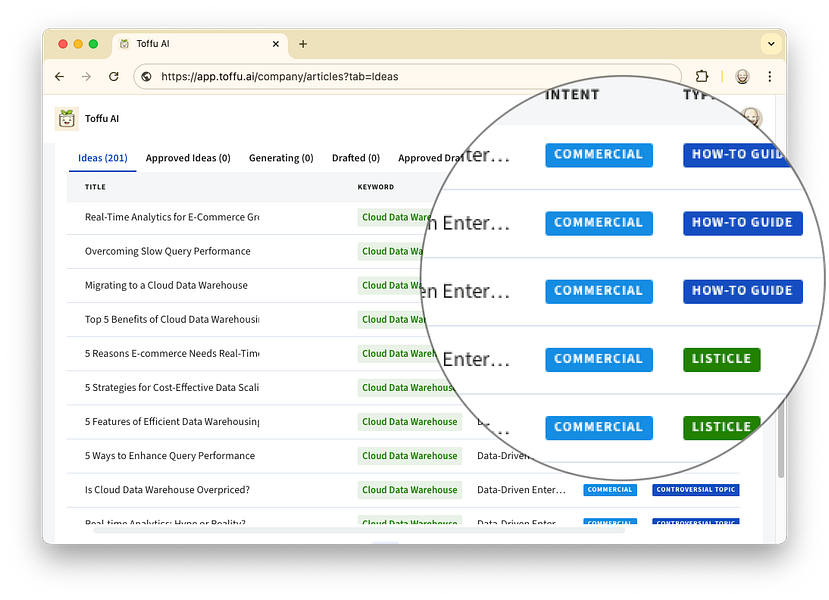Open 'Overcoming Slow Query Performance' idea
The height and width of the screenshot is (600, 829).
168,251
